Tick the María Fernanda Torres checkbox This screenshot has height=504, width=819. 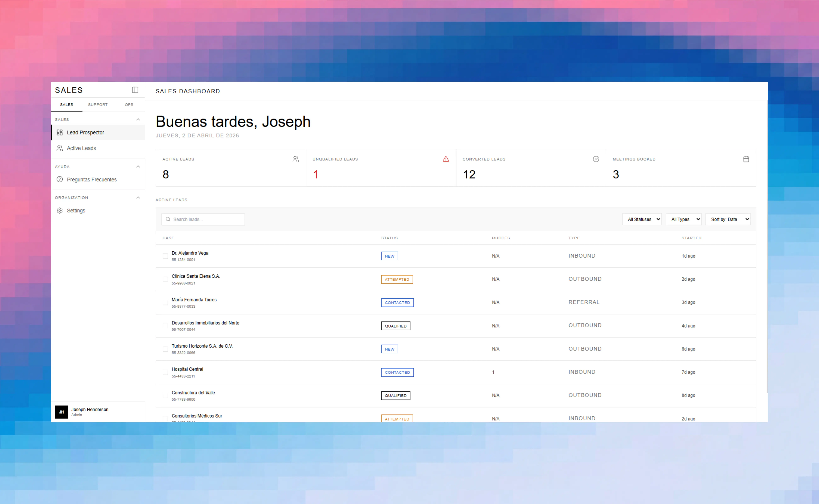pos(165,302)
